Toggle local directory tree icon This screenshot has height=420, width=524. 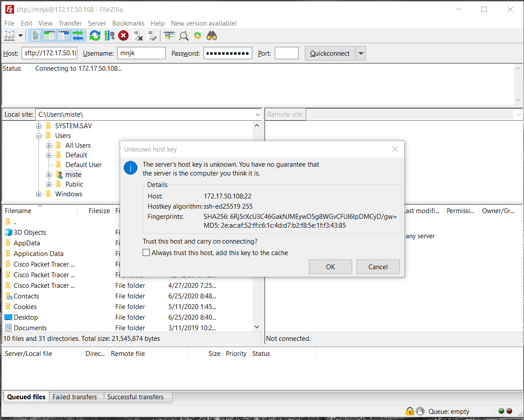coord(49,35)
